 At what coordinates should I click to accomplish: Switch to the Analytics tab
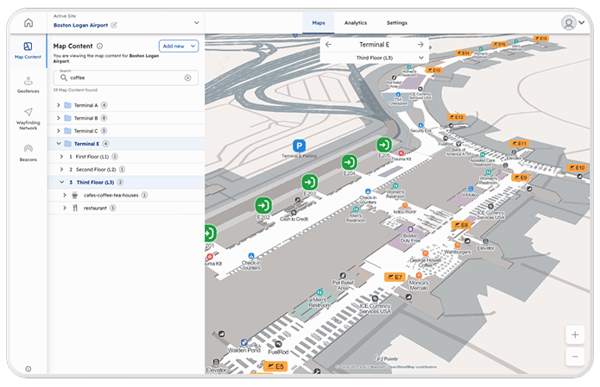pyautogui.click(x=355, y=23)
